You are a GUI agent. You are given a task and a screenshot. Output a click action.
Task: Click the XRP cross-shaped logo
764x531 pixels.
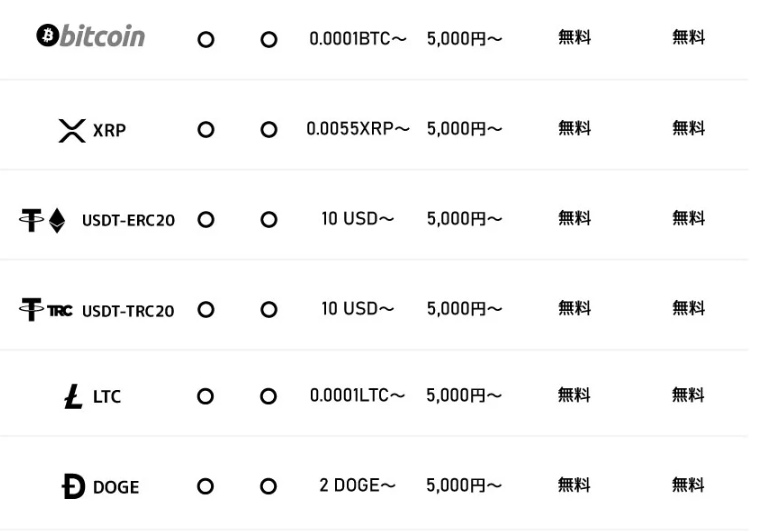[72, 128]
